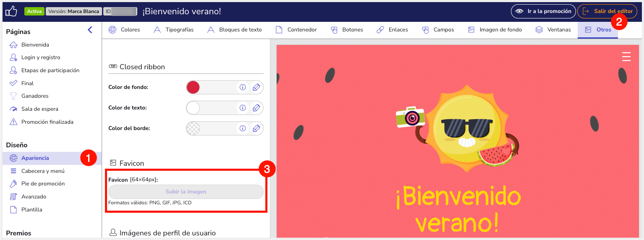Click Salir del editor button
Image resolution: width=644 pixels, height=240 pixels.
(607, 11)
